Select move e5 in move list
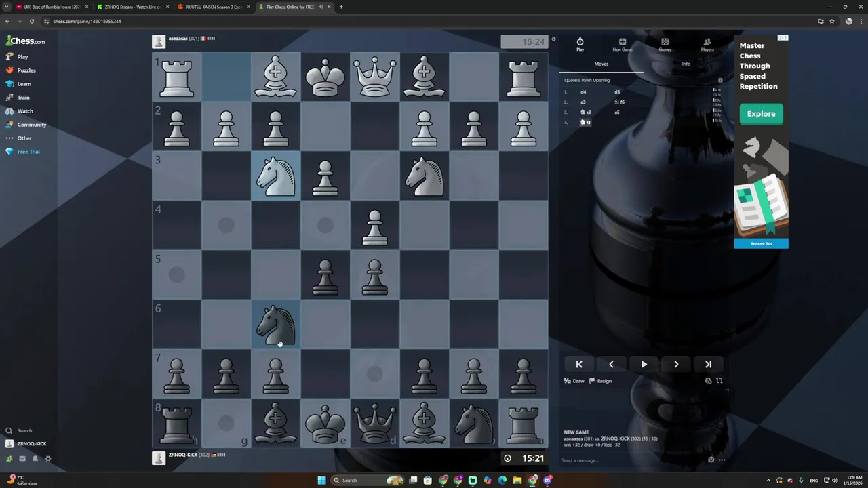 point(617,112)
